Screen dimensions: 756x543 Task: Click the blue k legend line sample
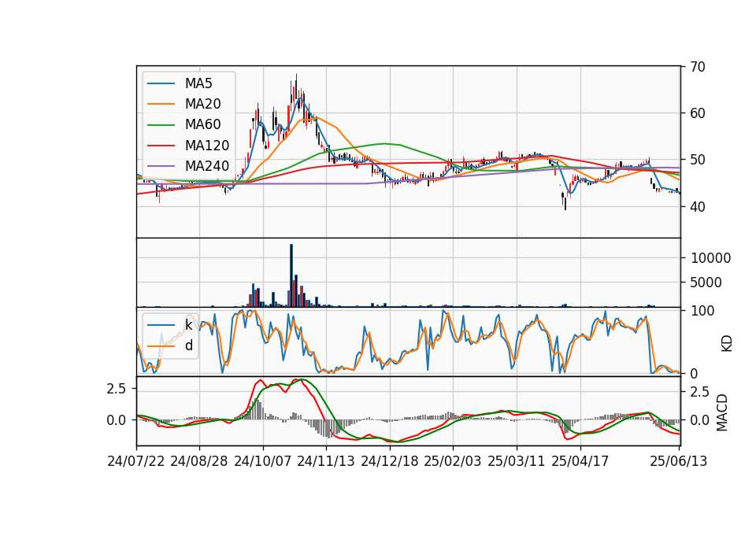(161, 325)
